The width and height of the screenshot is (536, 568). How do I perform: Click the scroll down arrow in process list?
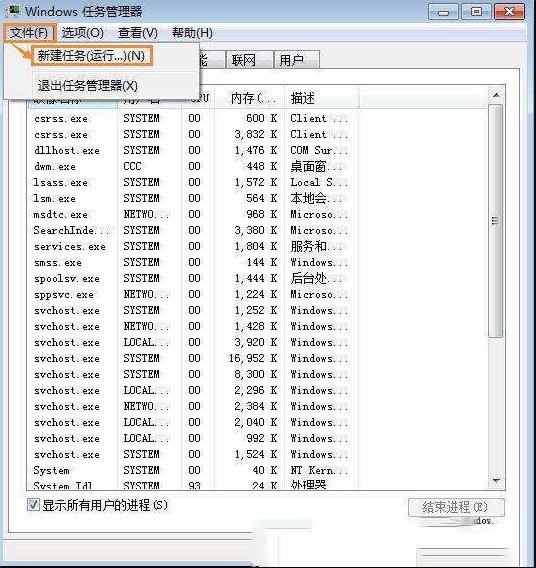pos(496,481)
